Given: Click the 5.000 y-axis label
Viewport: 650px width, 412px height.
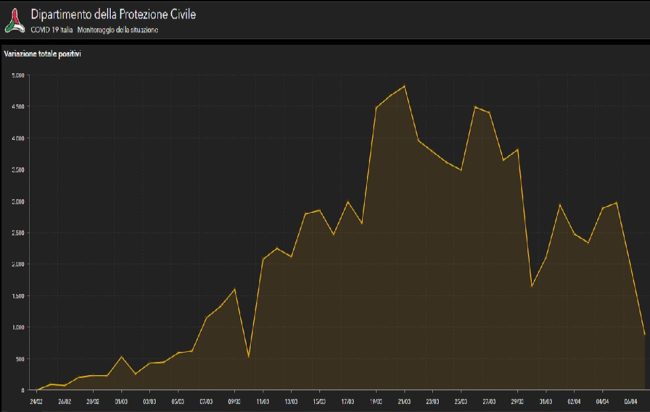Looking at the screenshot, I should (x=19, y=75).
